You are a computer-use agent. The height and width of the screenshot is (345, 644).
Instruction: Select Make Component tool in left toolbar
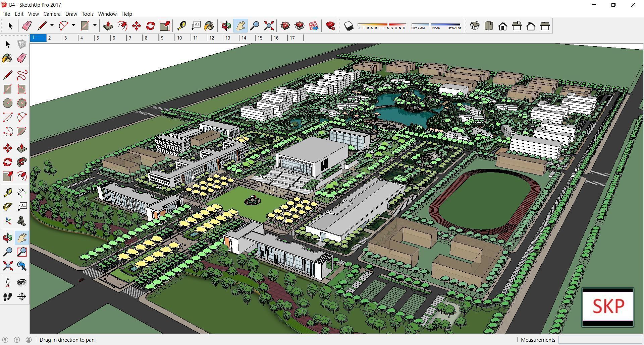click(22, 44)
